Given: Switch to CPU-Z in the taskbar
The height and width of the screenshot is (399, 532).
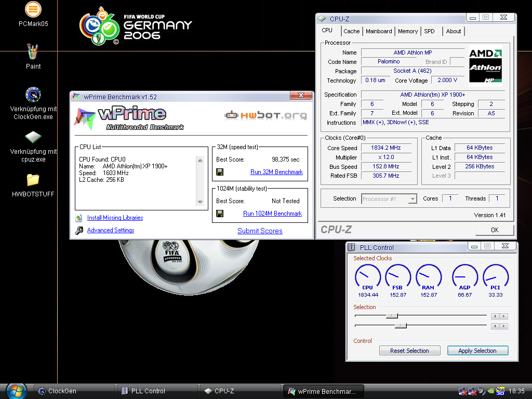Looking at the screenshot, I should coord(241,391).
